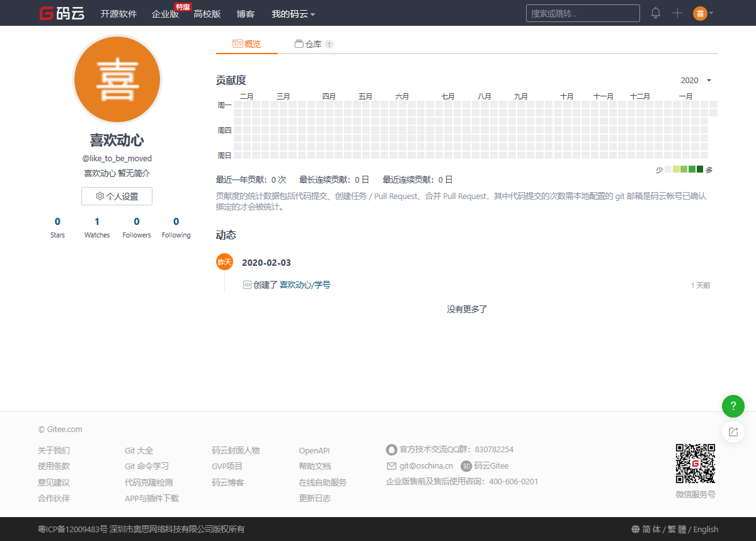Open the 喜欢动心/学号 repository link

click(x=305, y=285)
